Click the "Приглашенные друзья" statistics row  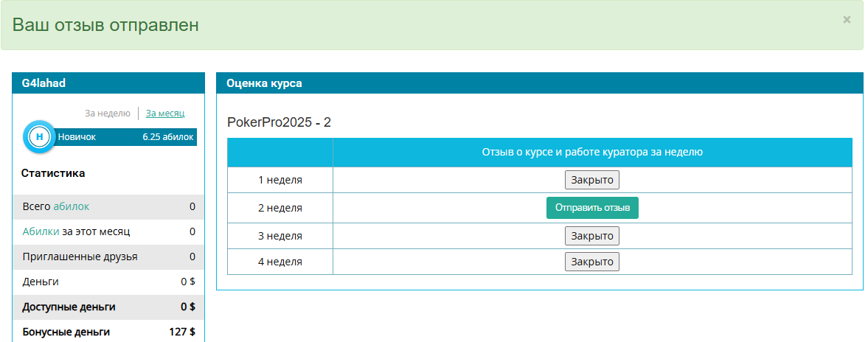click(x=108, y=256)
